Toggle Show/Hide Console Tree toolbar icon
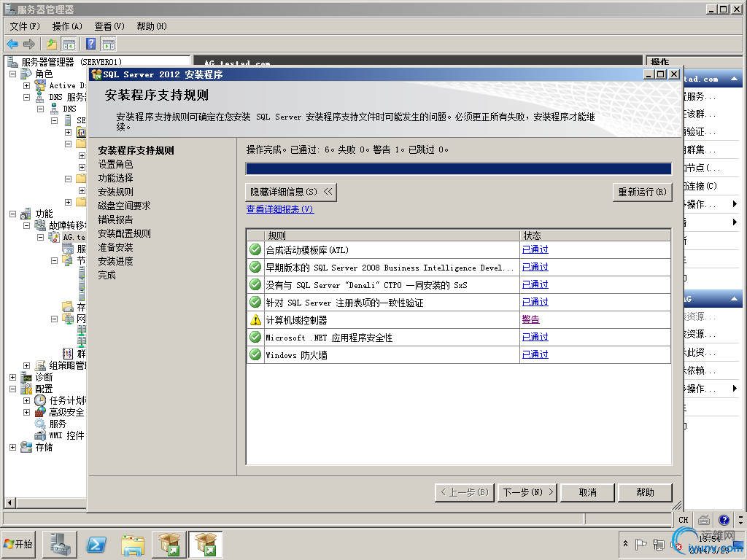Viewport: 747px width, 560px height. [x=69, y=44]
